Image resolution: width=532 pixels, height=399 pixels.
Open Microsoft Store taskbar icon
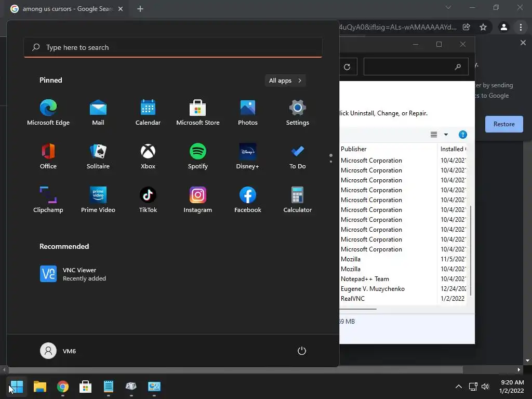point(86,387)
